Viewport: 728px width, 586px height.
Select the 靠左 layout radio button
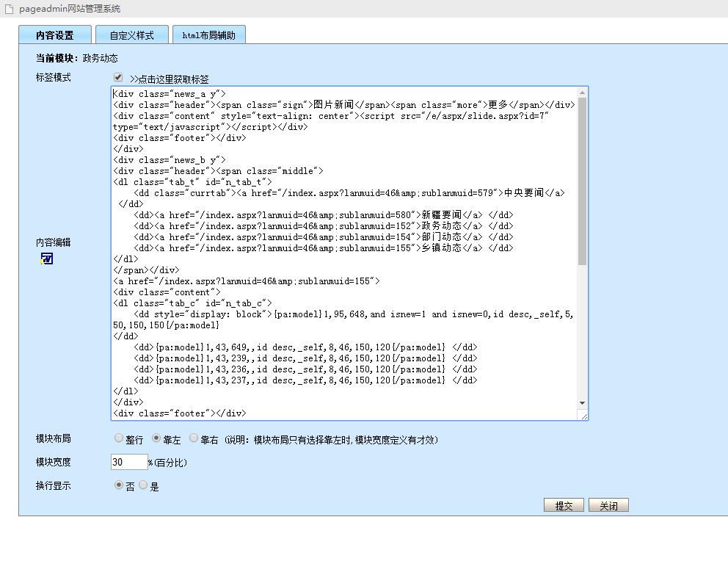tap(156, 438)
